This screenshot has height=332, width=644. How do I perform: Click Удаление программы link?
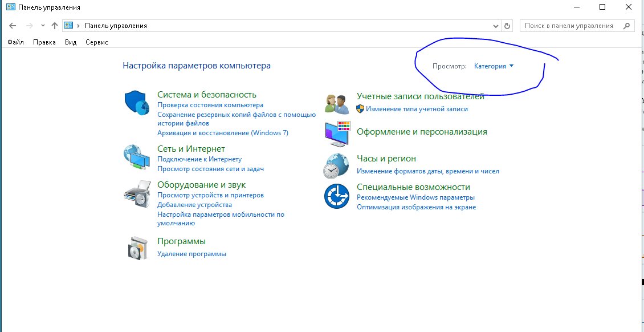(192, 254)
